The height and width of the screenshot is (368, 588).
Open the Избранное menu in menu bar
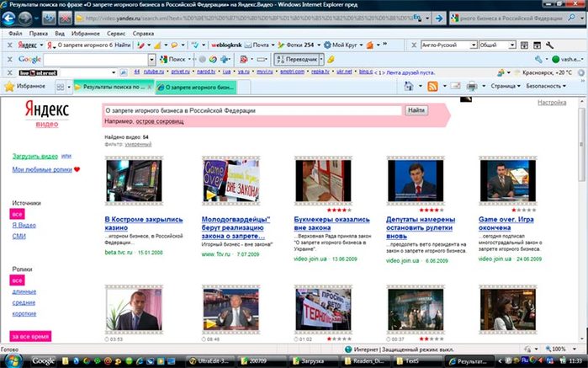[x=86, y=34]
